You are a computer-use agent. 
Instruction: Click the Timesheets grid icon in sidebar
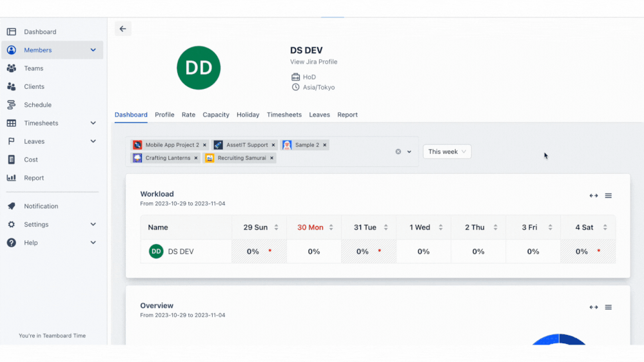click(x=12, y=123)
